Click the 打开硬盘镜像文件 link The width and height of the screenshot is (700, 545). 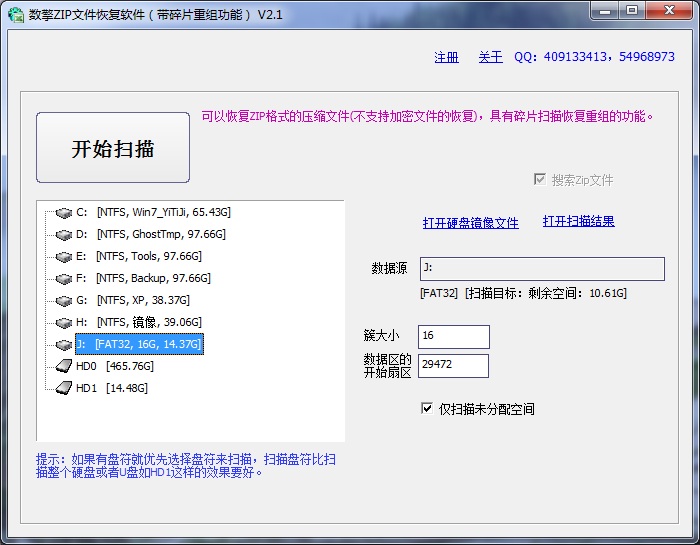pyautogui.click(x=470, y=223)
